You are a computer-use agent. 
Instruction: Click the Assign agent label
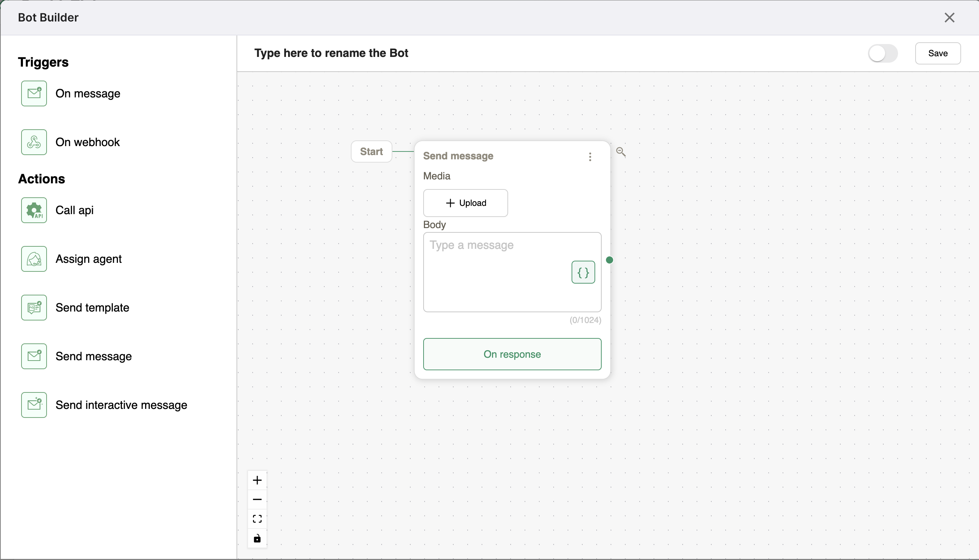point(89,259)
